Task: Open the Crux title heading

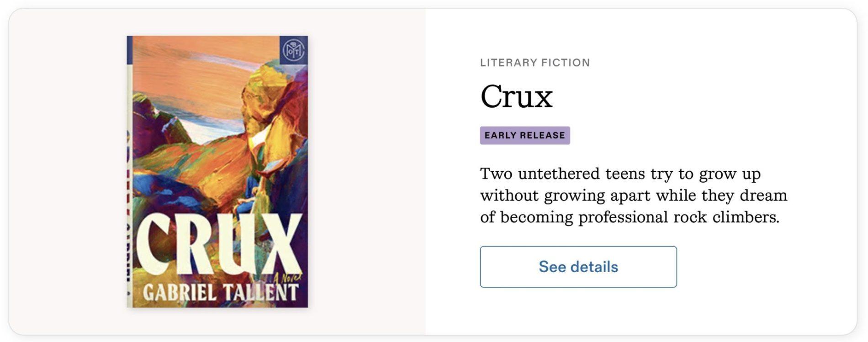Action: click(x=516, y=96)
